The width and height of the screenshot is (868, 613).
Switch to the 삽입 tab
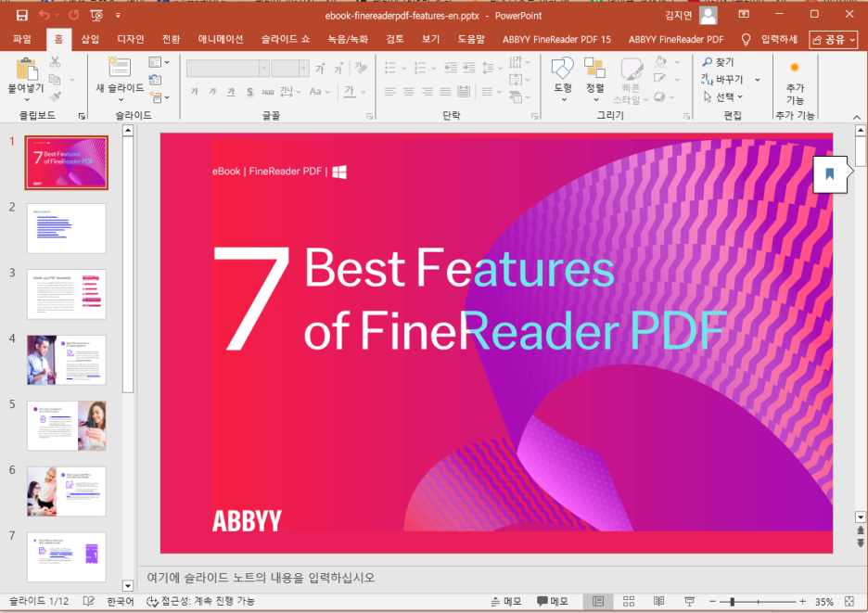90,39
